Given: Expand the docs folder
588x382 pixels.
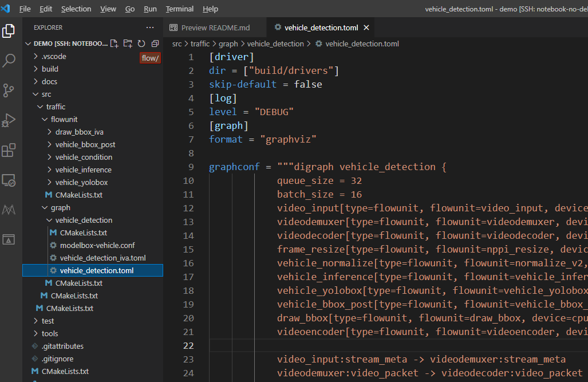Looking at the screenshot, I should click(93, 81).
